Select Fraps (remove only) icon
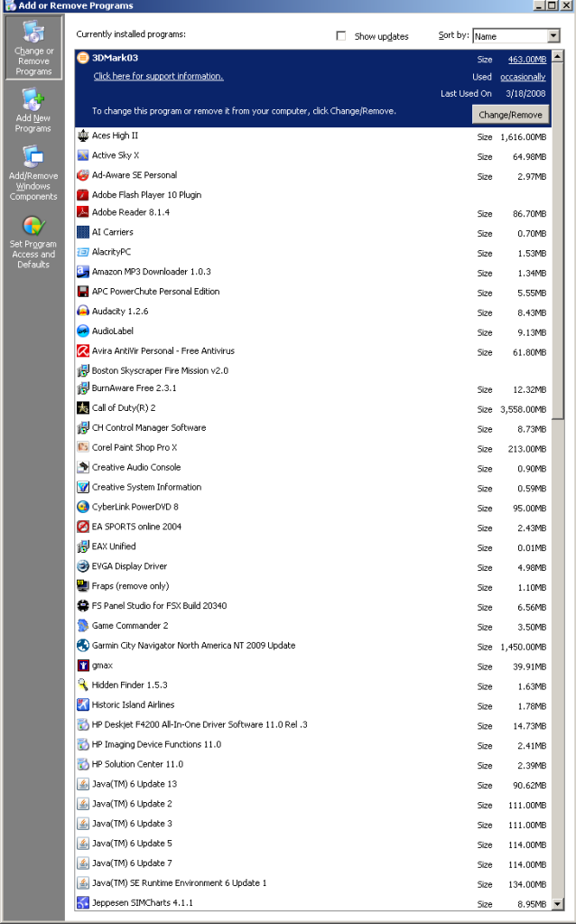The height and width of the screenshot is (924, 576). tap(83, 586)
